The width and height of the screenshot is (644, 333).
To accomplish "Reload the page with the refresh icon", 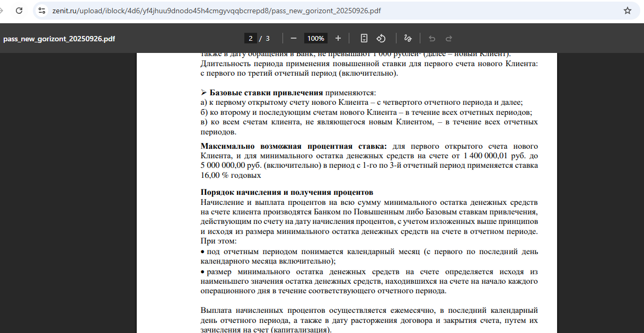I will [x=19, y=11].
